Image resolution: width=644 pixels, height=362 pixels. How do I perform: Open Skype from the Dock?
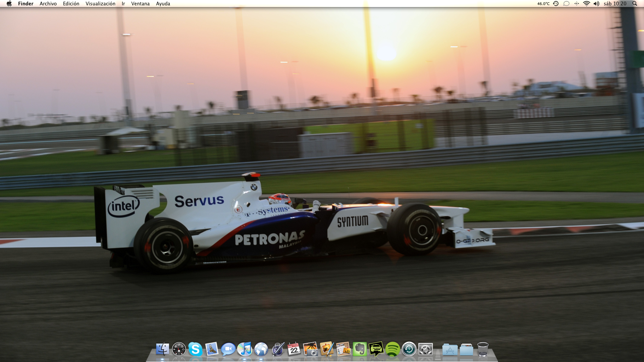click(195, 349)
